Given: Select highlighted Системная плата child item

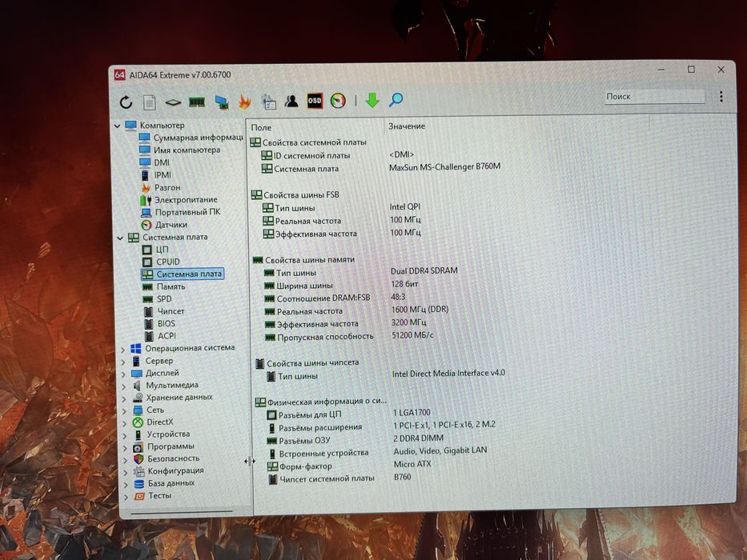Looking at the screenshot, I should tap(183, 274).
